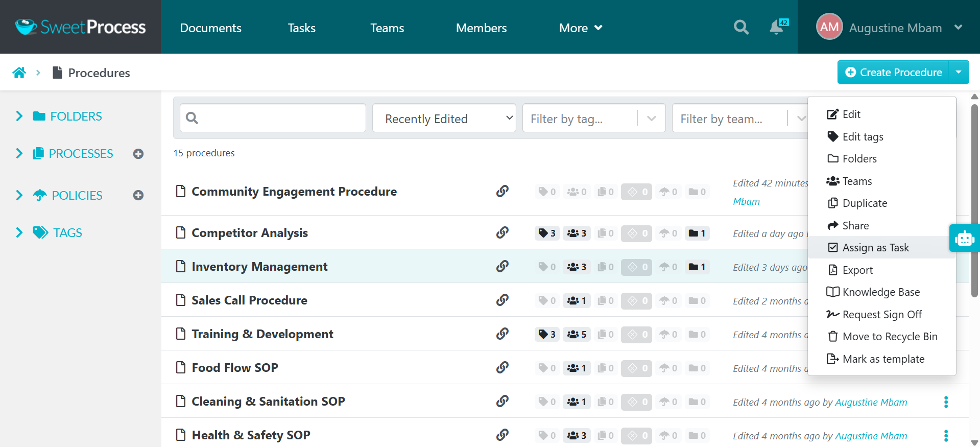Open the More menu in navigation
The width and height of the screenshot is (980, 447).
[x=581, y=28]
